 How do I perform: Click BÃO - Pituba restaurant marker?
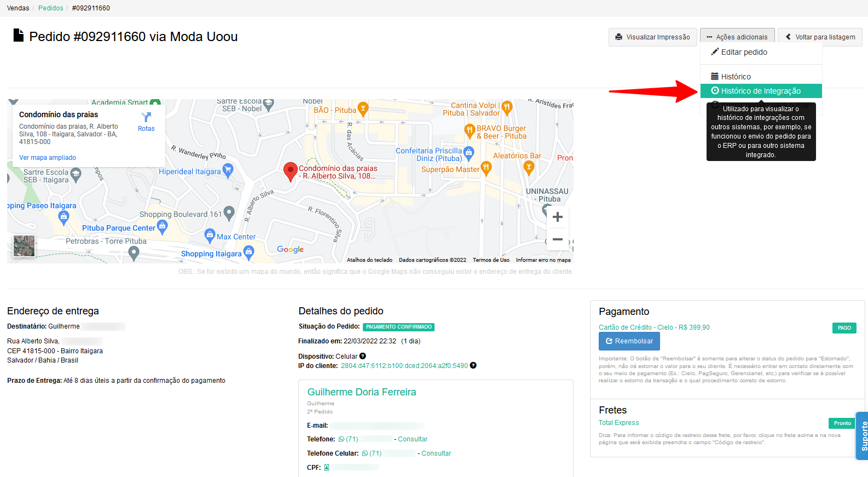click(362, 108)
